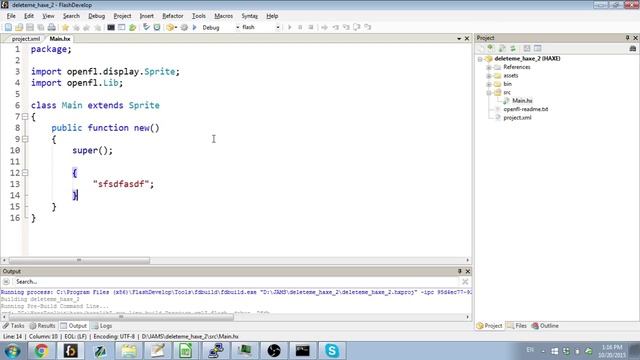Select Main.hx in the project tree
The height and width of the screenshot is (360, 640).
(x=522, y=101)
